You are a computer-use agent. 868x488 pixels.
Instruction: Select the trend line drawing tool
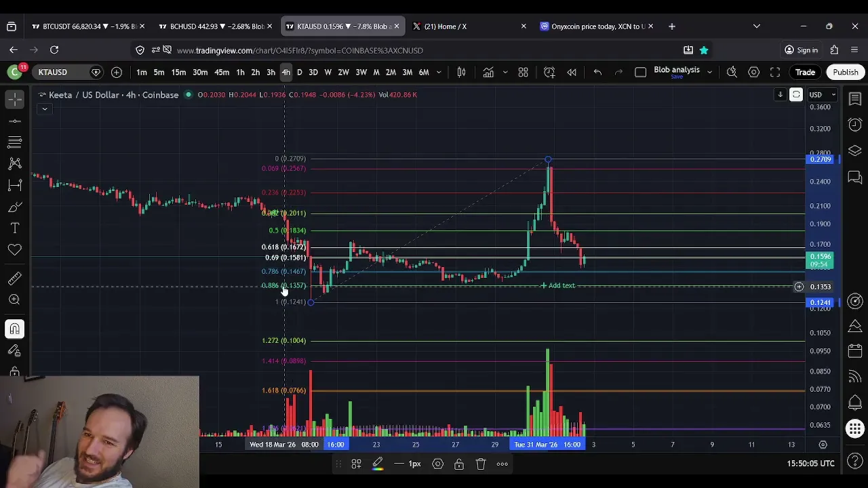[x=14, y=121]
